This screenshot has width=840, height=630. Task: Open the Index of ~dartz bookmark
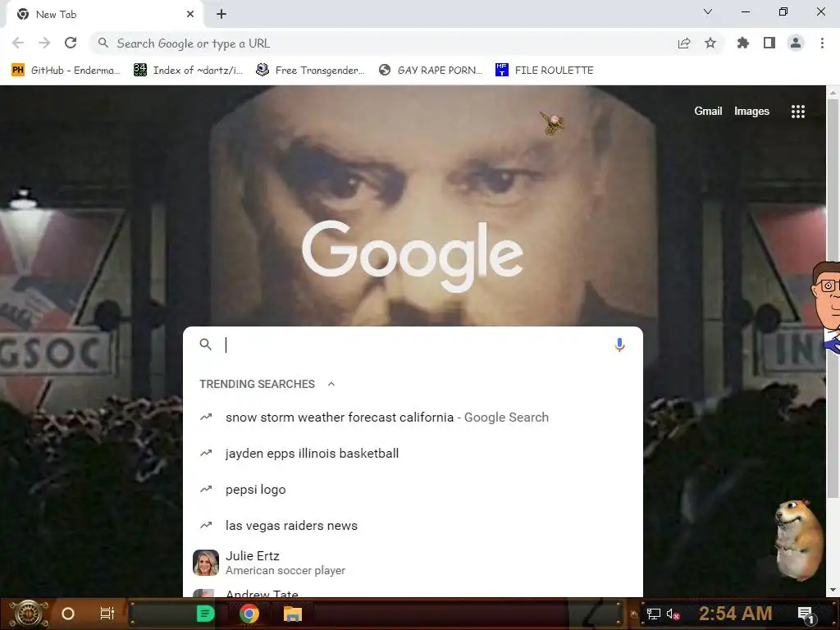189,71
